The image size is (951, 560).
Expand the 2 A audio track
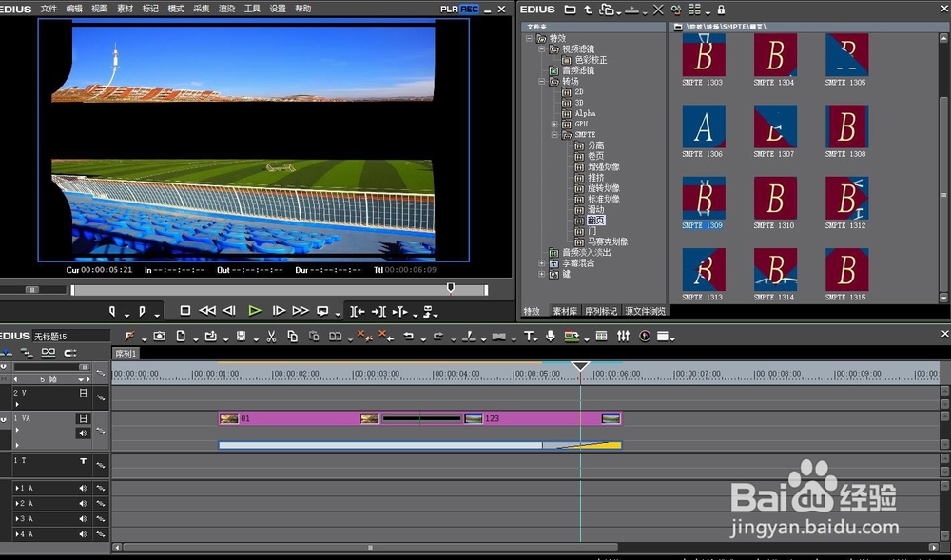click(16, 504)
